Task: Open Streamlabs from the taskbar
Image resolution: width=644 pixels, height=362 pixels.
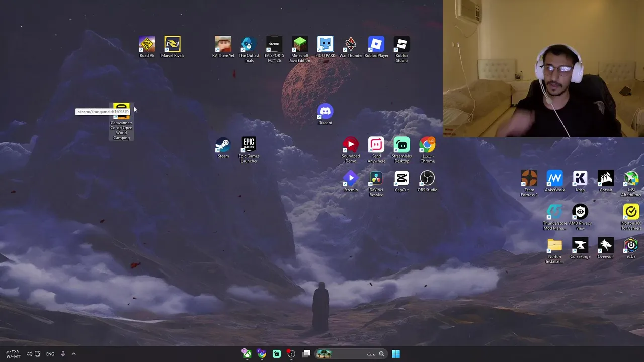Action: [x=277, y=354]
